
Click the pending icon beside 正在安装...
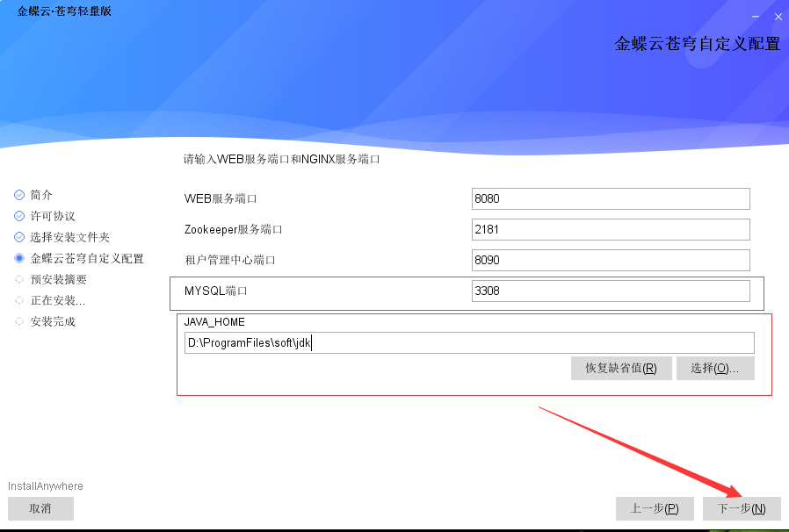point(19,300)
